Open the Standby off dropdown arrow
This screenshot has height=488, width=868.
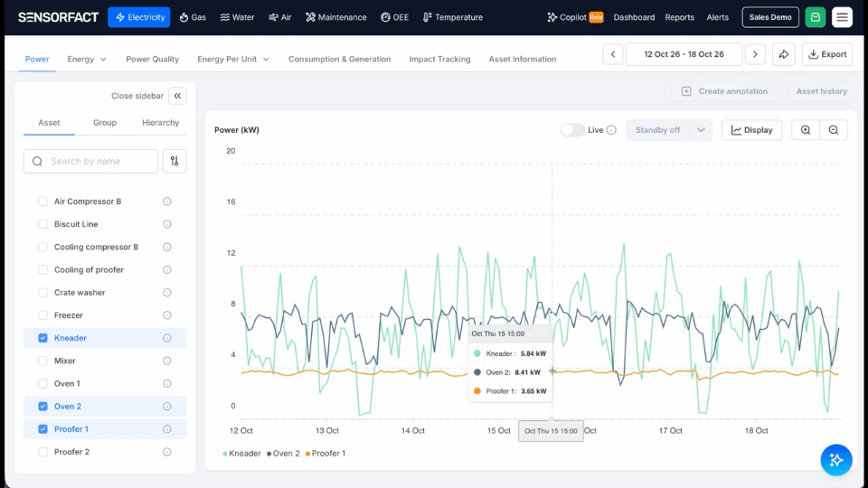[x=701, y=130]
